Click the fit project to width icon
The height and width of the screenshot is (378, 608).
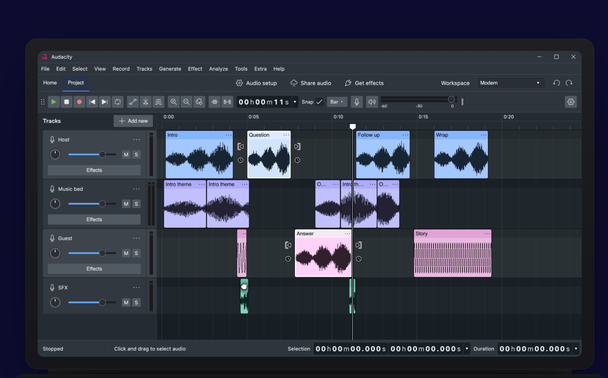pyautogui.click(x=227, y=102)
